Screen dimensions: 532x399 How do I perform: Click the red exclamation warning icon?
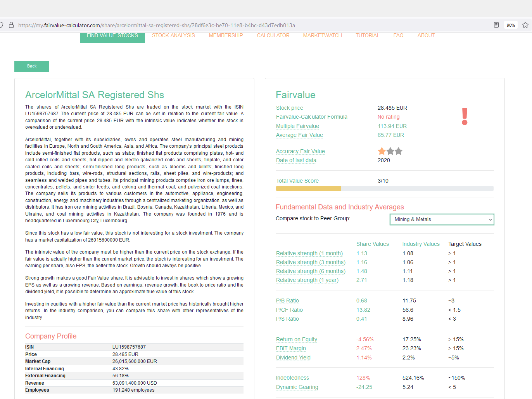point(465,116)
